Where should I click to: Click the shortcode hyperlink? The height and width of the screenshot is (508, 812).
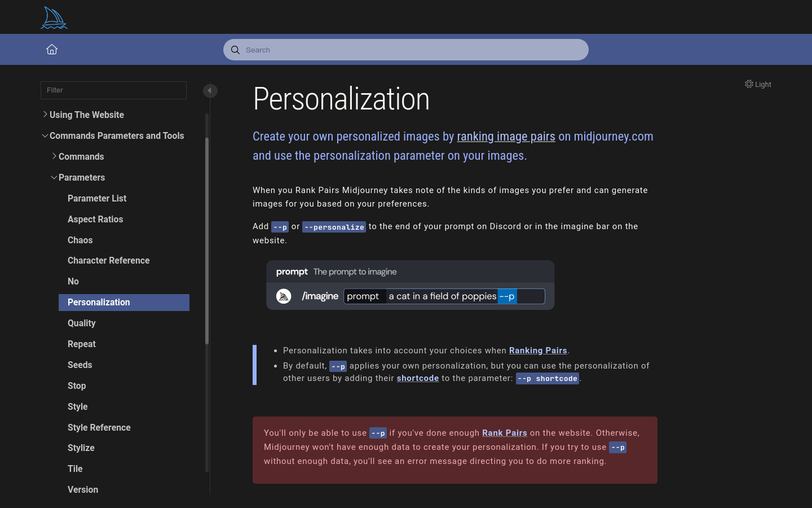[417, 378]
